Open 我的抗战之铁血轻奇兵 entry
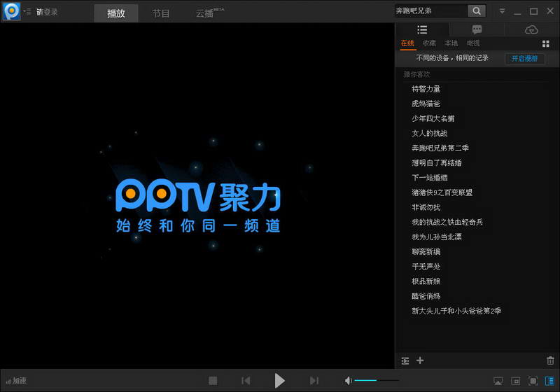 447,223
